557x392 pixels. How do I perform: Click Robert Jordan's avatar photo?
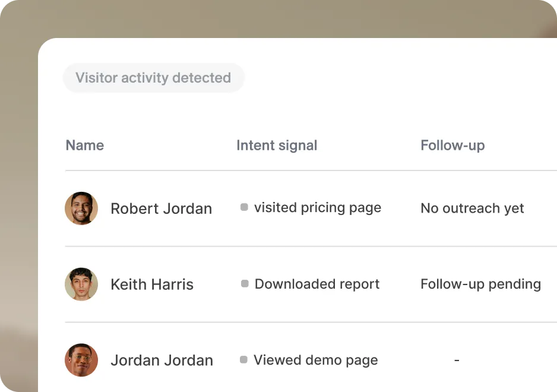81,208
